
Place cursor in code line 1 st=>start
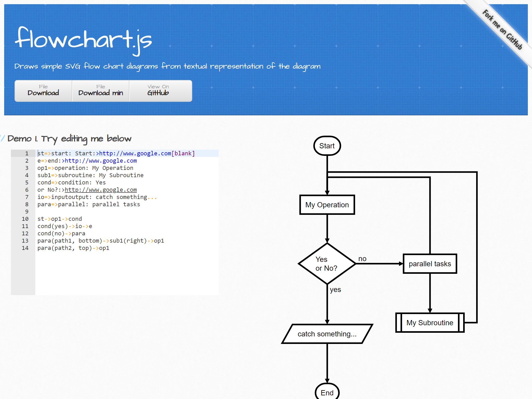pyautogui.click(x=116, y=153)
